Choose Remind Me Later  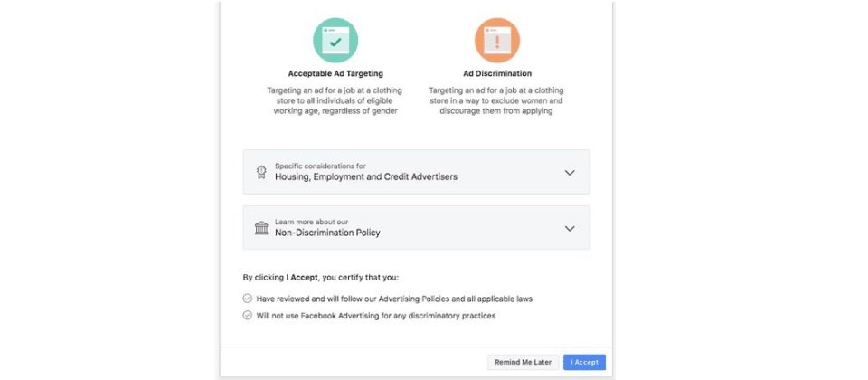524,362
